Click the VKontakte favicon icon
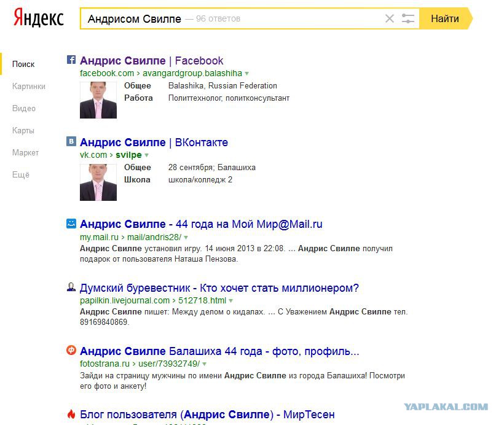The height and width of the screenshot is (425, 504). pyautogui.click(x=71, y=141)
